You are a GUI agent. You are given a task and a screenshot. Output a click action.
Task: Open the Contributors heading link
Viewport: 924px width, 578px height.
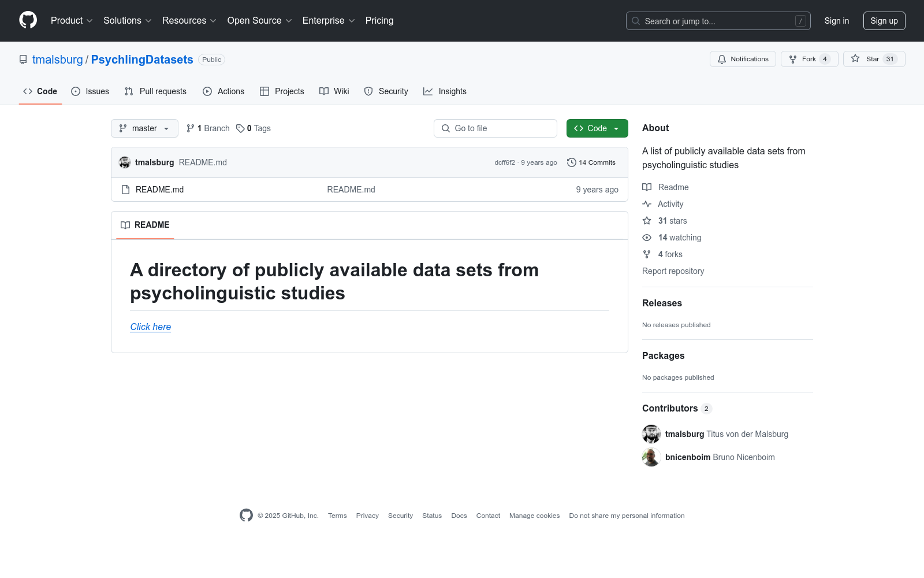677,408
